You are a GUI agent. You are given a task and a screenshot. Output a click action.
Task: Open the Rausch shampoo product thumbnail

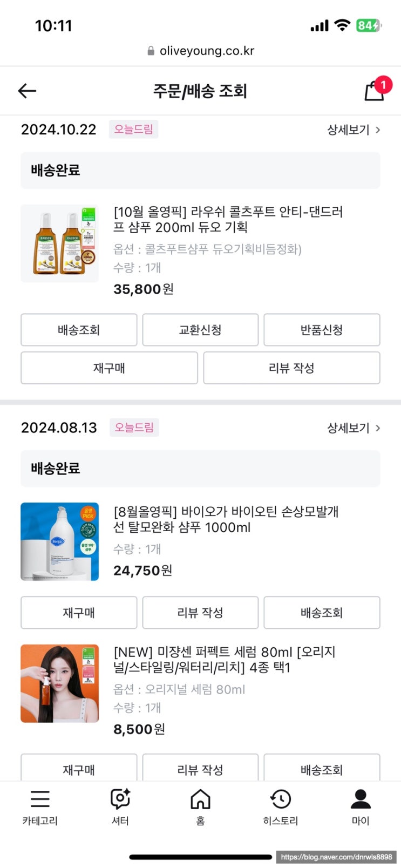pos(60,243)
